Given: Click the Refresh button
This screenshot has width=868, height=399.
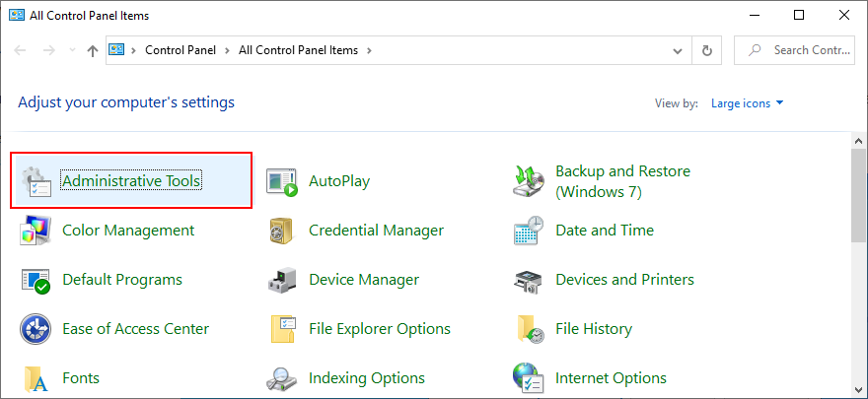Looking at the screenshot, I should (x=706, y=50).
